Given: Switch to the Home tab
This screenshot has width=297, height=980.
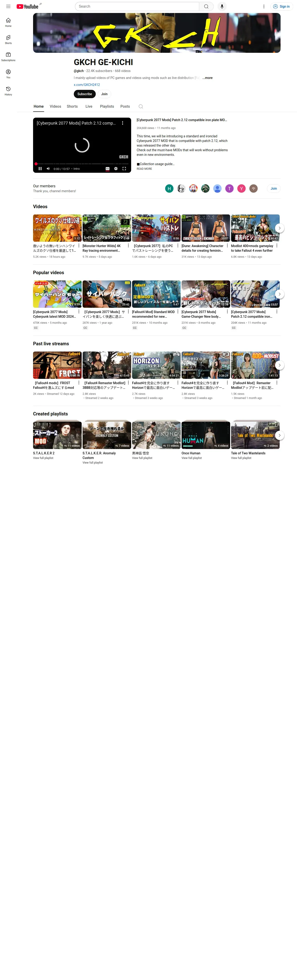Looking at the screenshot, I should tap(39, 107).
